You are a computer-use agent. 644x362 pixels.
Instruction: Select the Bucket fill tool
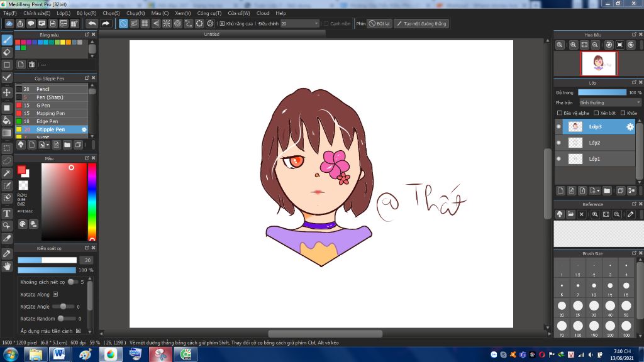7,120
